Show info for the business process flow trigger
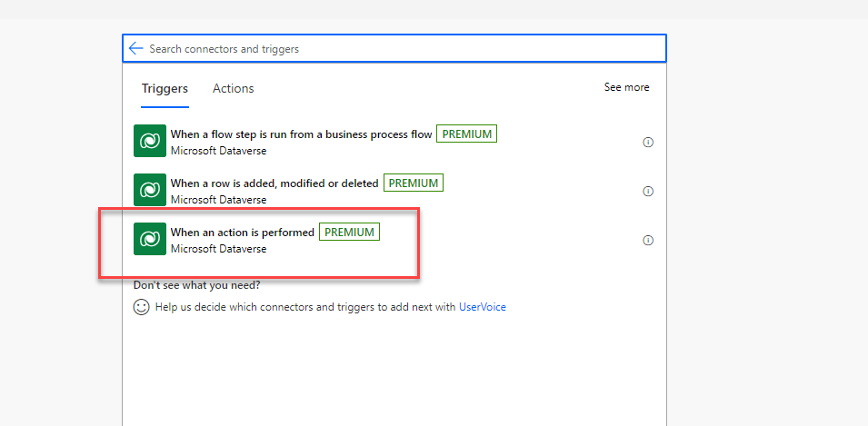The height and width of the screenshot is (426, 868). point(648,143)
